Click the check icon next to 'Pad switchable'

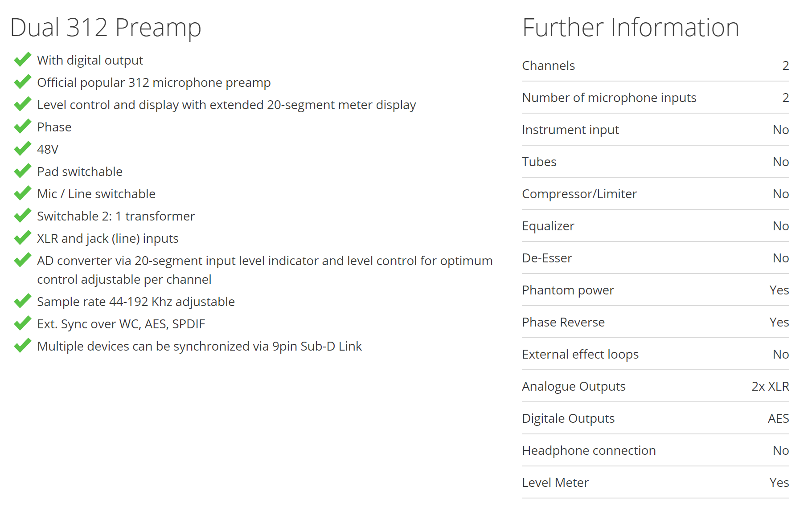pyautogui.click(x=23, y=171)
